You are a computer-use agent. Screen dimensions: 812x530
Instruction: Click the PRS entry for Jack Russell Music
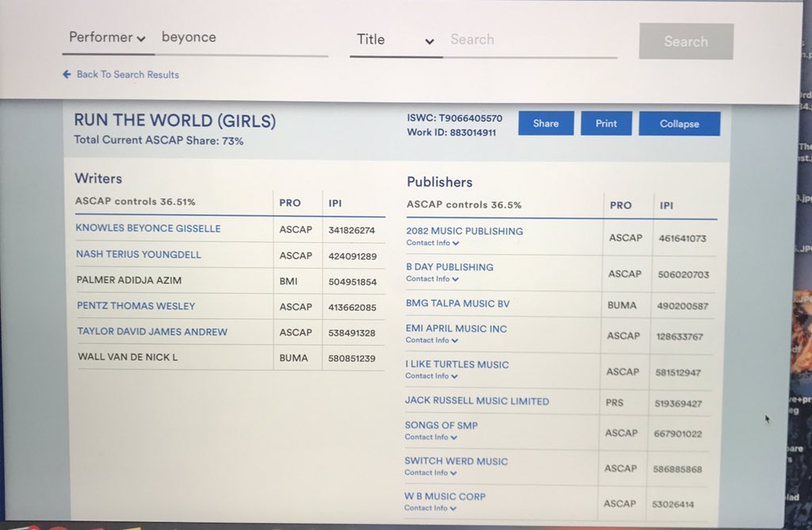click(x=615, y=402)
